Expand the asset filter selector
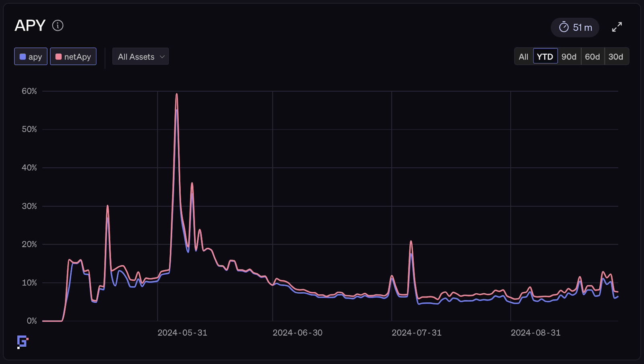644x364 pixels. pos(140,56)
